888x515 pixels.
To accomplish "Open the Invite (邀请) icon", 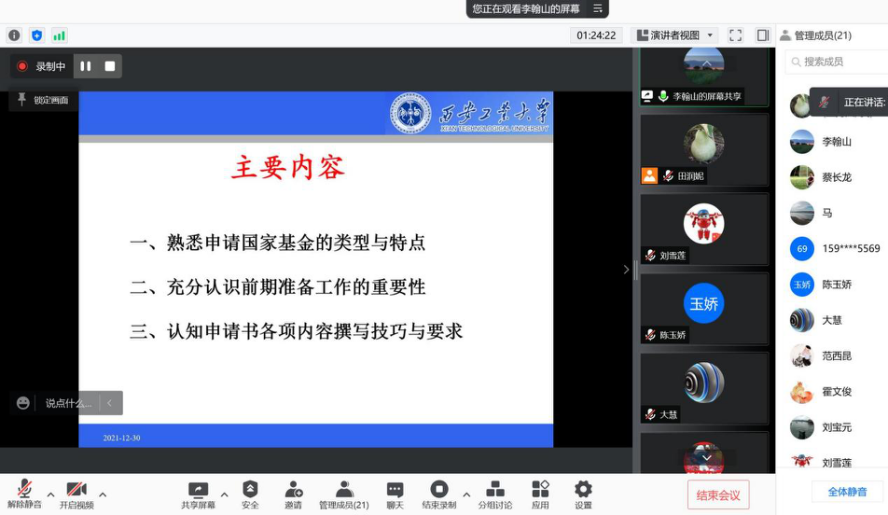I will (293, 493).
